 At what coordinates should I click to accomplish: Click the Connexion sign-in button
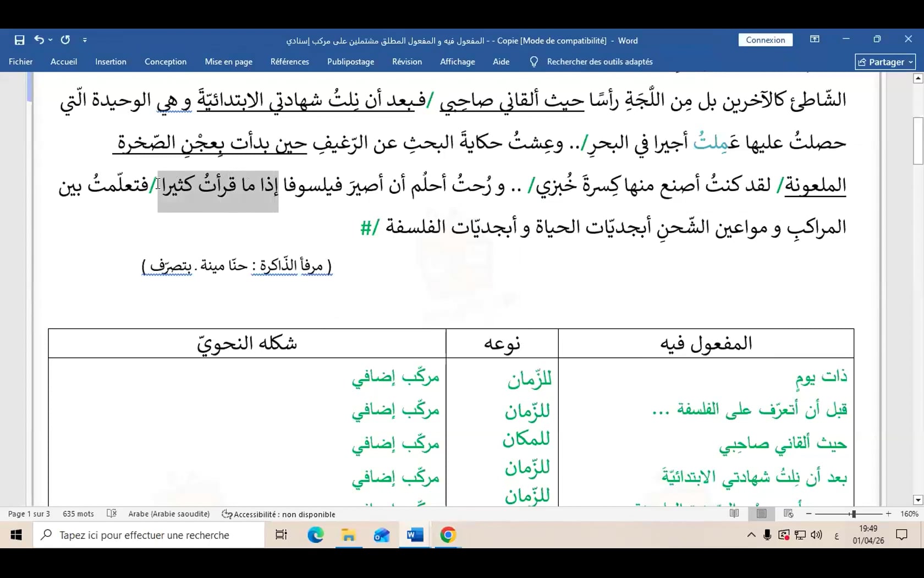(x=765, y=40)
